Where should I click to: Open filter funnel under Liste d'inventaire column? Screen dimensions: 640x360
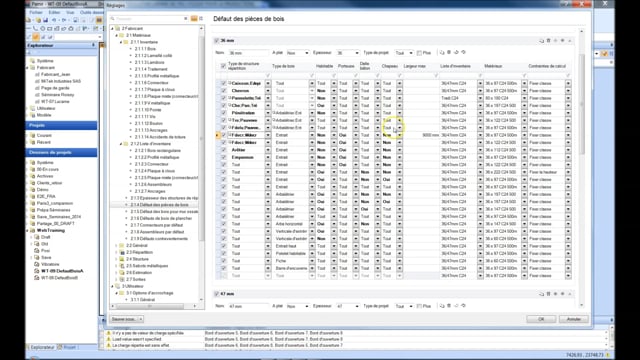pyautogui.click(x=480, y=76)
